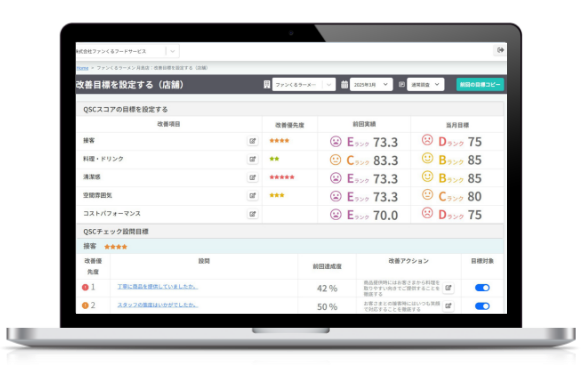Image resolution: width=584 pixels, height=366 pixels.
Task: Click the QSCスコアの目標を設定する section header
Action: click(126, 109)
